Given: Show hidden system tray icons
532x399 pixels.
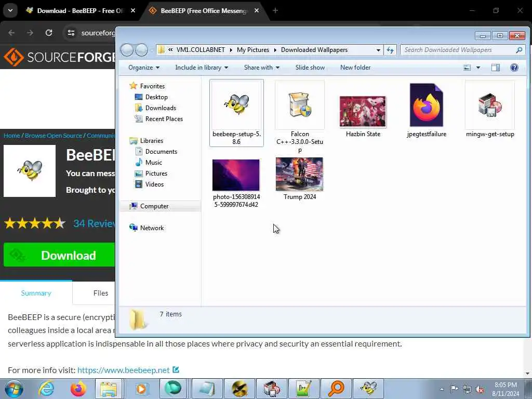Looking at the screenshot, I should coord(442,389).
